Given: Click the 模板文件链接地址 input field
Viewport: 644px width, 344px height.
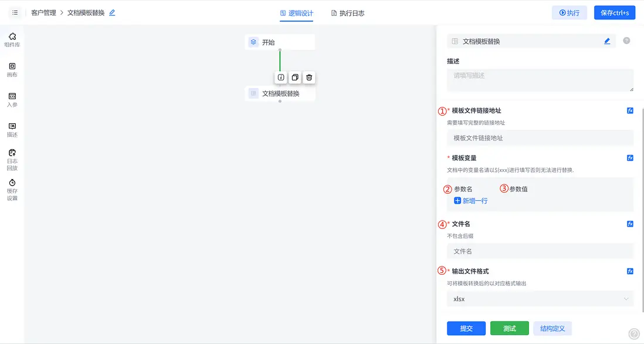Looking at the screenshot, I should (x=540, y=139).
